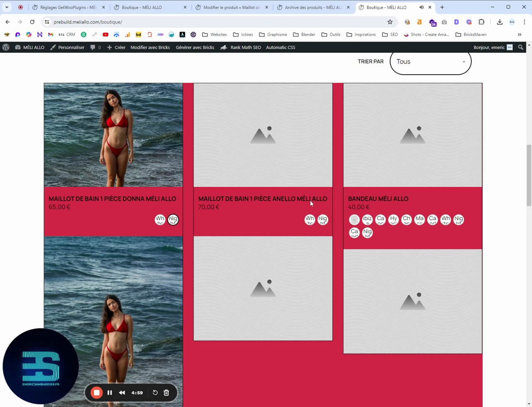The width and height of the screenshot is (532, 407).
Task: Select Ibiza swatch on Bandeau product
Action: pyautogui.click(x=367, y=220)
